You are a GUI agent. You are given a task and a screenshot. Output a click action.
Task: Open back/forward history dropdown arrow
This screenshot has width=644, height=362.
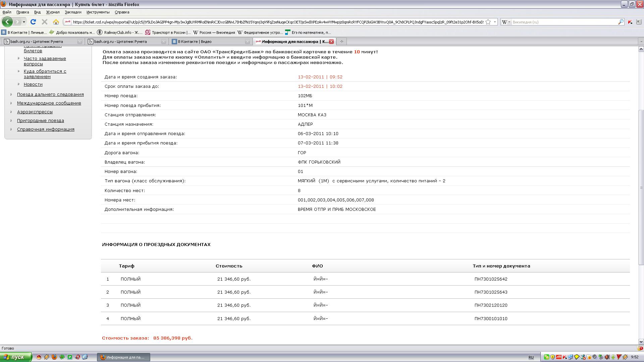click(x=24, y=22)
